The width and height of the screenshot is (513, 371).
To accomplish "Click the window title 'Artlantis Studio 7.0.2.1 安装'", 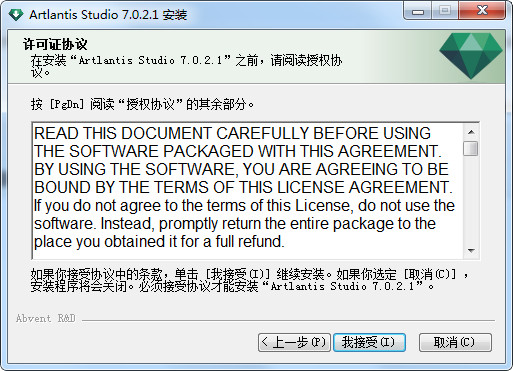I will click(x=108, y=15).
